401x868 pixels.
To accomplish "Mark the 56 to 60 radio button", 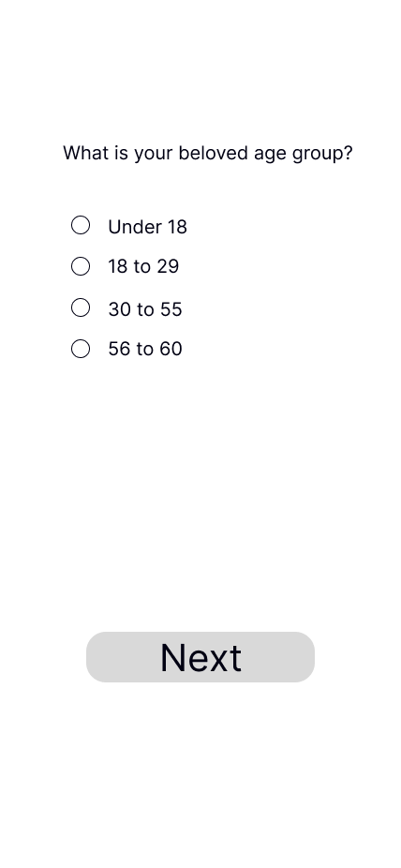I will pos(81,349).
